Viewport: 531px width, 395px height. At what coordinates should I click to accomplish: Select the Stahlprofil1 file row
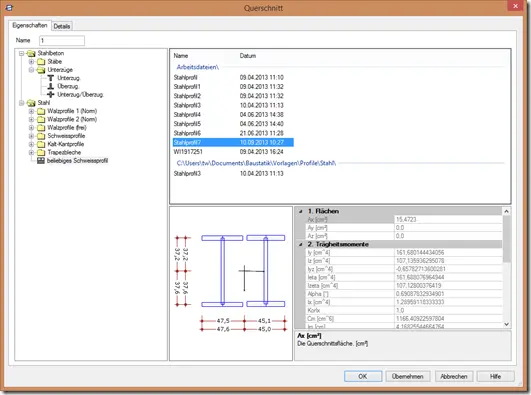pos(233,87)
